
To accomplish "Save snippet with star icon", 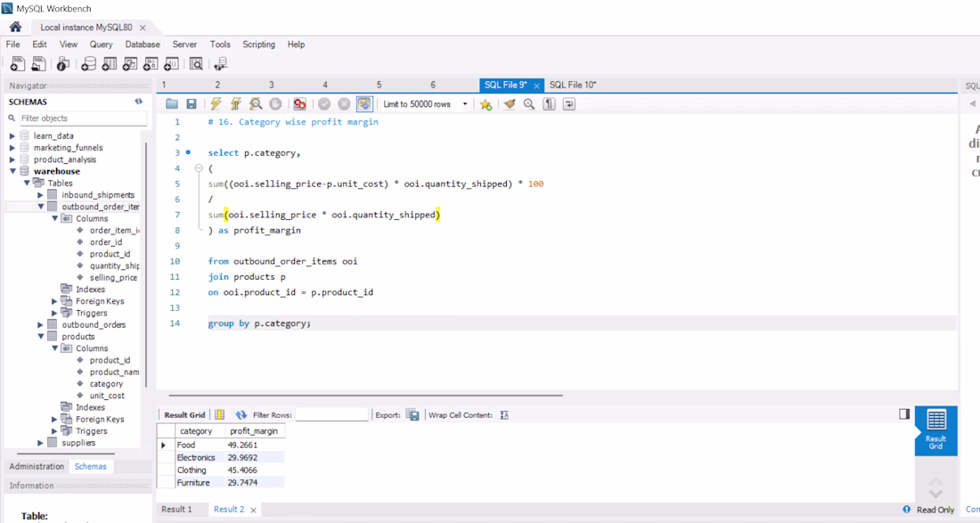I will click(x=486, y=104).
